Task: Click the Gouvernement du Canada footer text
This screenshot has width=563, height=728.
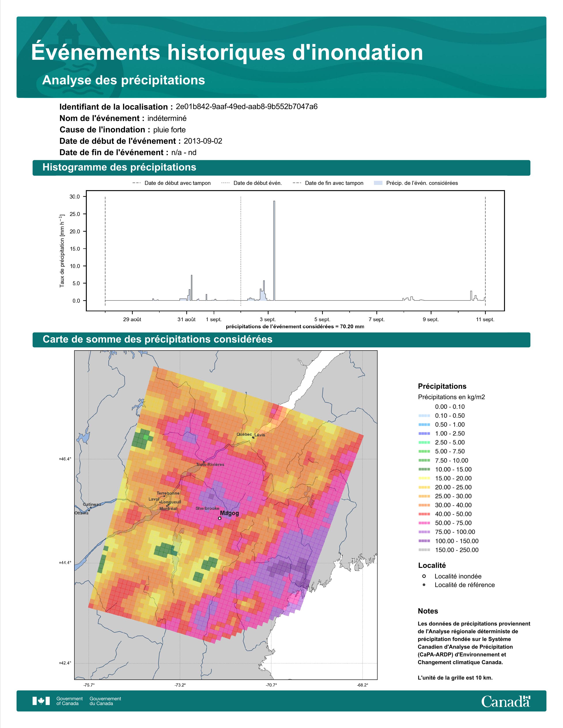Action: pos(105,701)
